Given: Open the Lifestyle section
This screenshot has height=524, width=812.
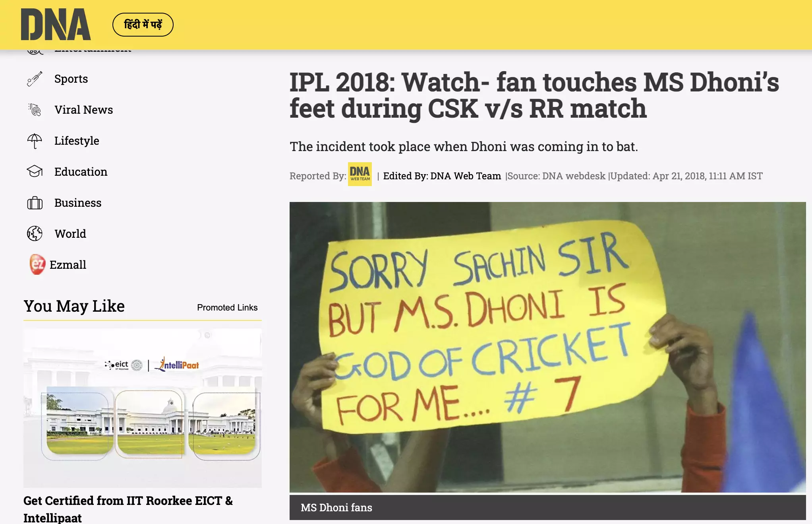Looking at the screenshot, I should tap(77, 141).
